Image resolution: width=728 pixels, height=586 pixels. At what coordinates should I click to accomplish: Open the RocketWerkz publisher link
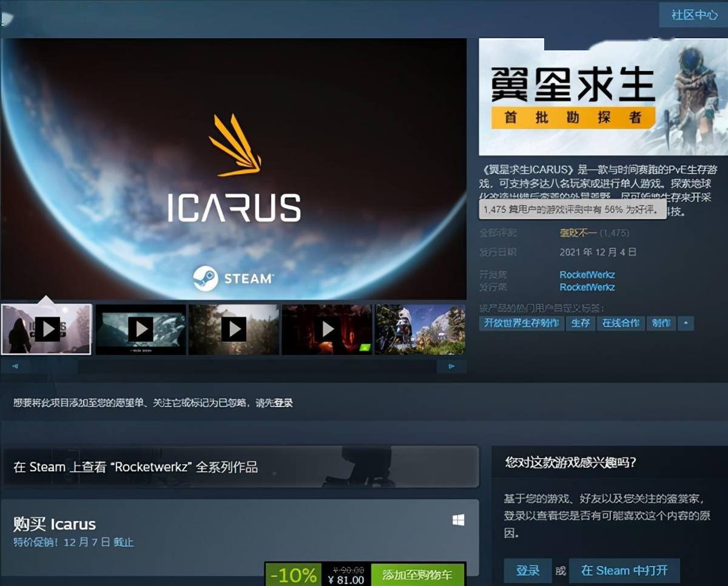tap(587, 287)
